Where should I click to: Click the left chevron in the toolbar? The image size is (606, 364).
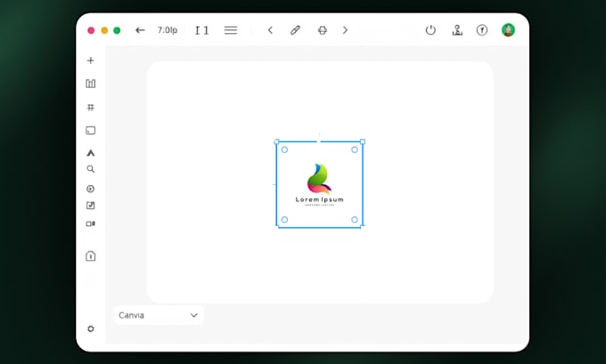[x=271, y=30]
